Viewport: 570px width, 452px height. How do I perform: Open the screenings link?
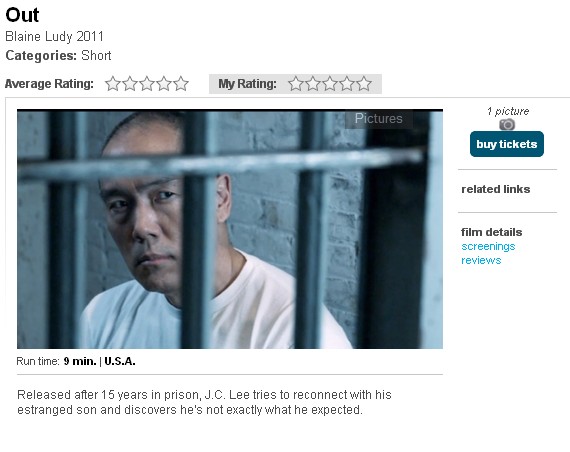click(x=488, y=247)
